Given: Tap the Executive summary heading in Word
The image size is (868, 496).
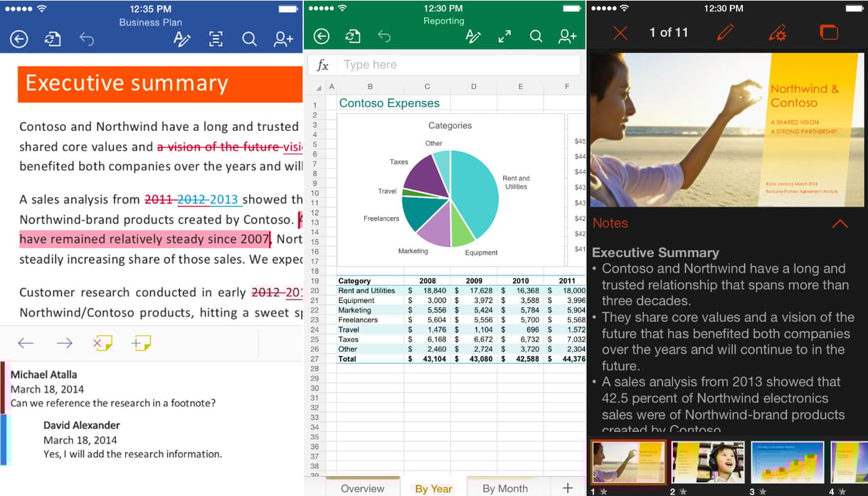Looking at the screenshot, I should point(127,83).
